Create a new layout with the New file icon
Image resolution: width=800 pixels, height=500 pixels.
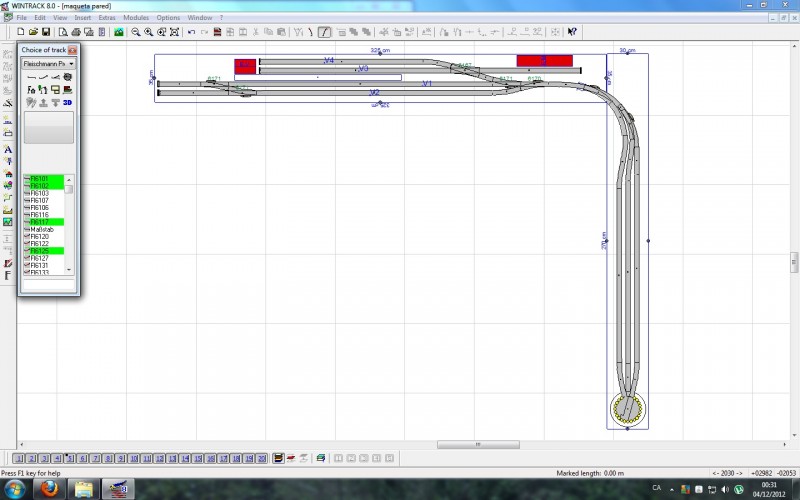20,32
